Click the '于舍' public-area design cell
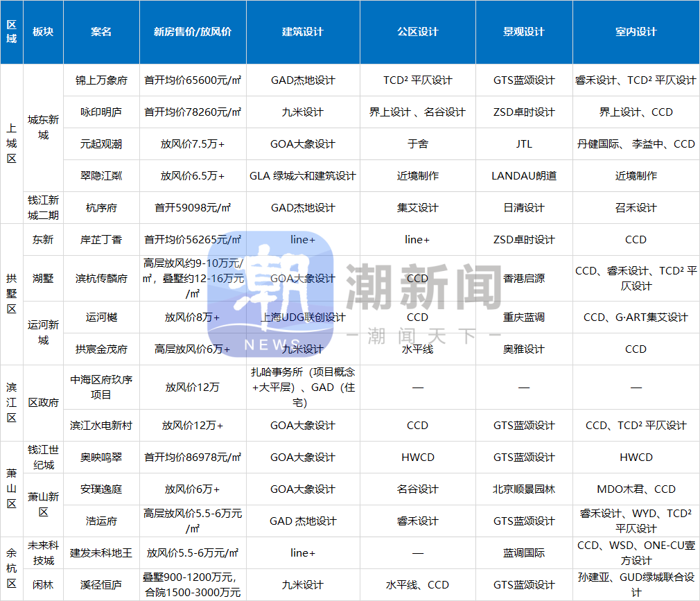 coord(418,144)
